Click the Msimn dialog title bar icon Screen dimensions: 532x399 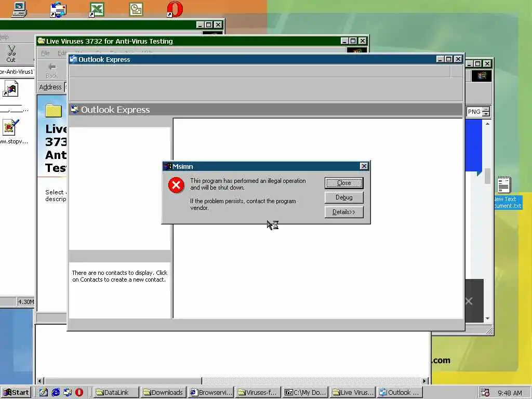tap(168, 166)
